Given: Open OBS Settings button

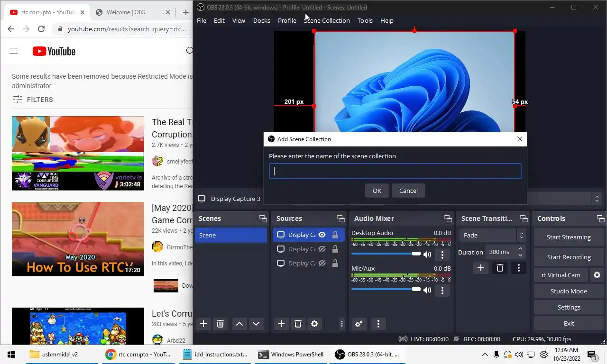Looking at the screenshot, I should point(569,307).
